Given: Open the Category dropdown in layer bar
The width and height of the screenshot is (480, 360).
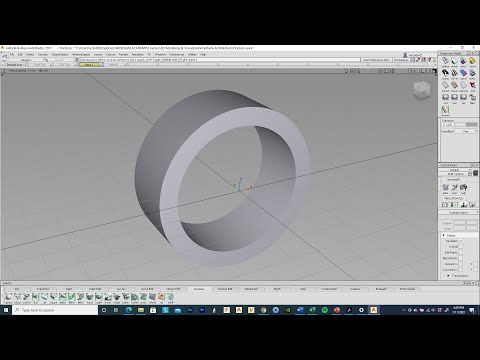Looking at the screenshot, I should tap(26, 60).
